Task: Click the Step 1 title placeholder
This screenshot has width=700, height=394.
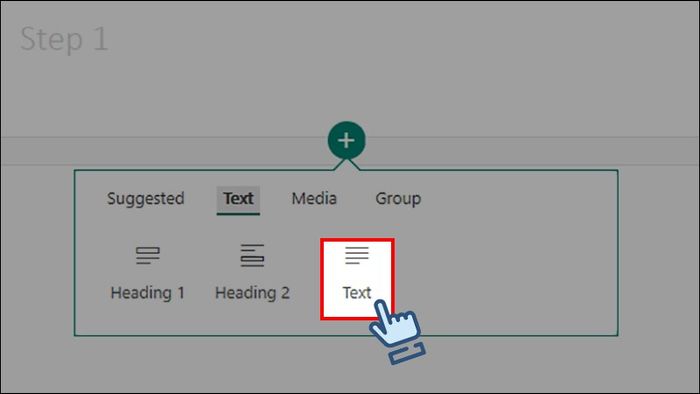Action: tap(64, 39)
